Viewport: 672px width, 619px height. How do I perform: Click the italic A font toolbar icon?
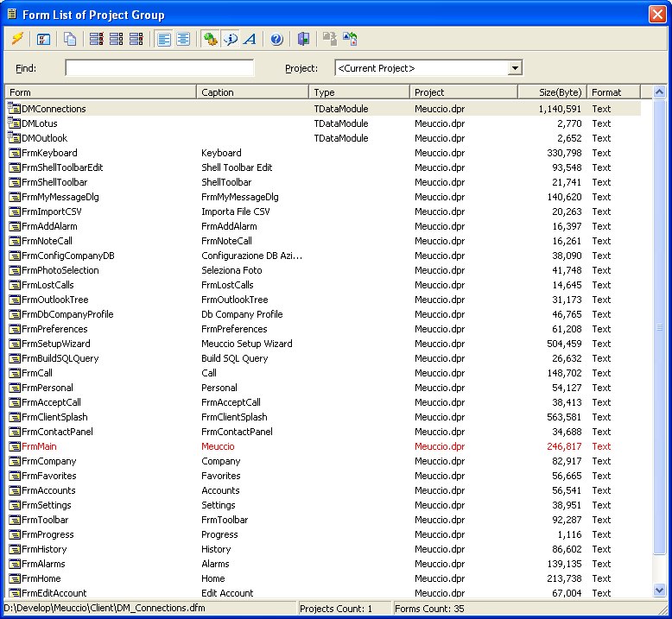coord(250,39)
